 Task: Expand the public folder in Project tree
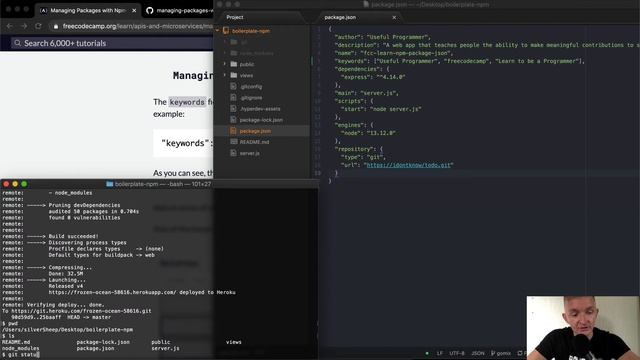point(224,64)
